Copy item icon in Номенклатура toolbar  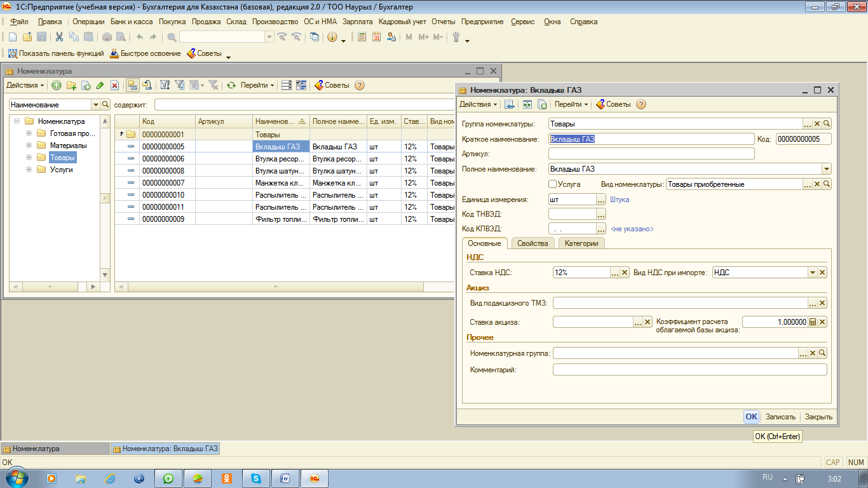point(86,85)
